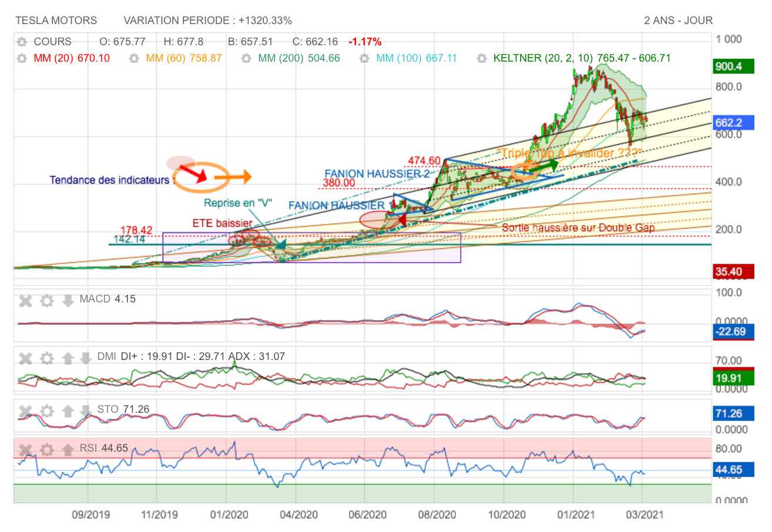Move the MACD panel down

coord(68,301)
